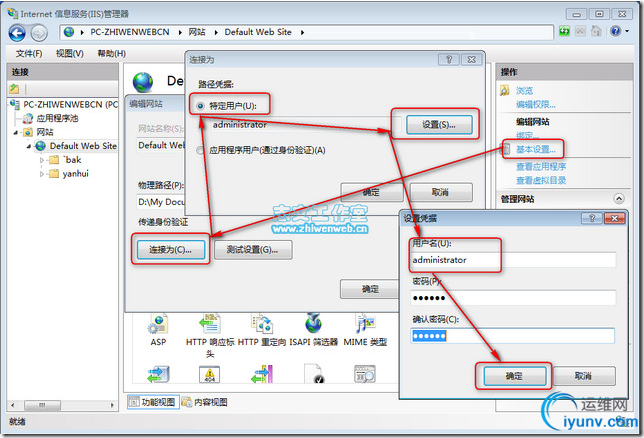Click the help button in 连接为 dialog
This screenshot has height=438, width=644.
[x=449, y=60]
